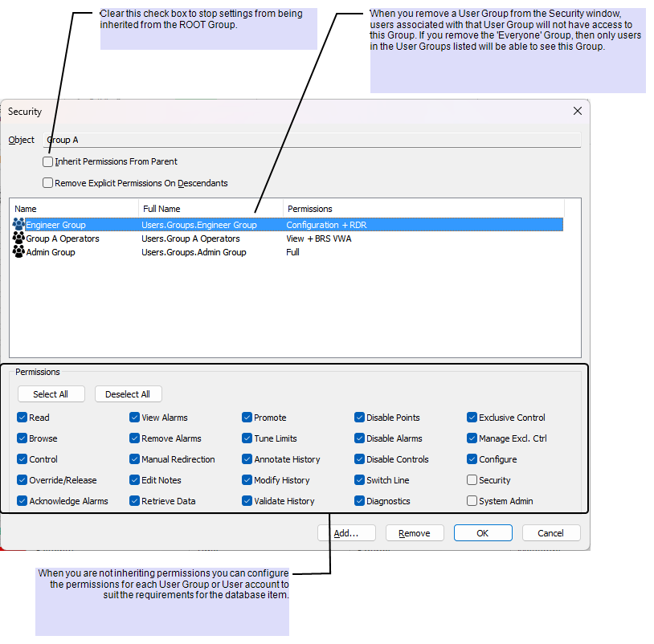
Task: Enable the Security permission checkbox
Action: coord(472,480)
